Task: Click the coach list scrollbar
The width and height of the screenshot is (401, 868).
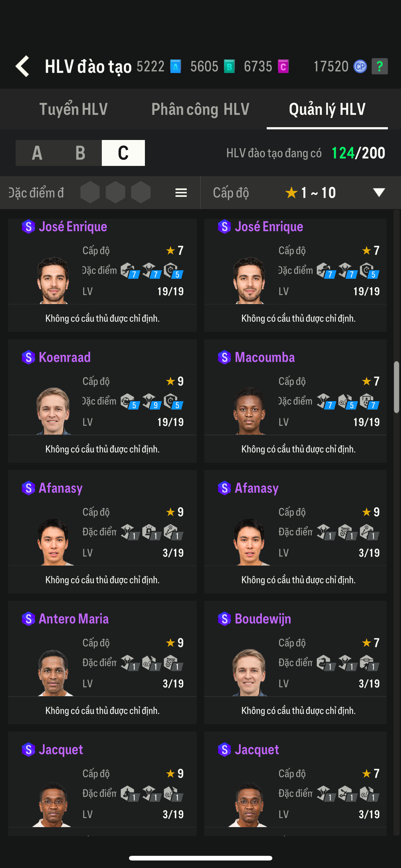Action: coord(397,387)
